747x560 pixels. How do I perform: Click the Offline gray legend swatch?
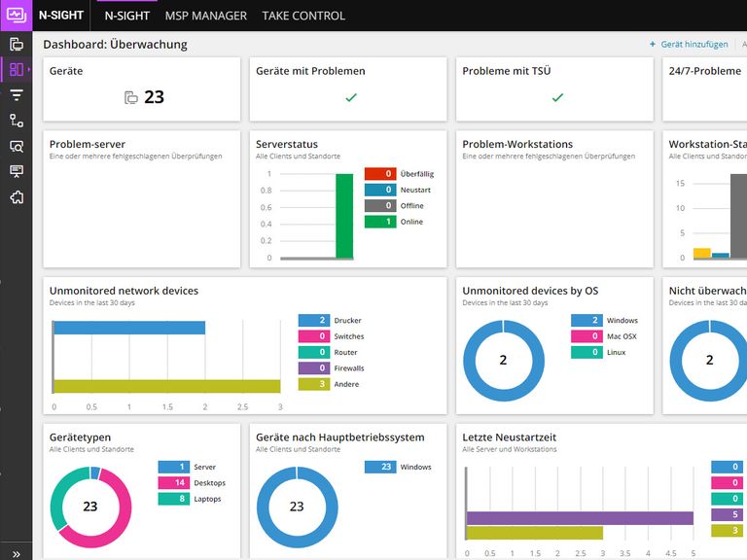click(x=380, y=206)
